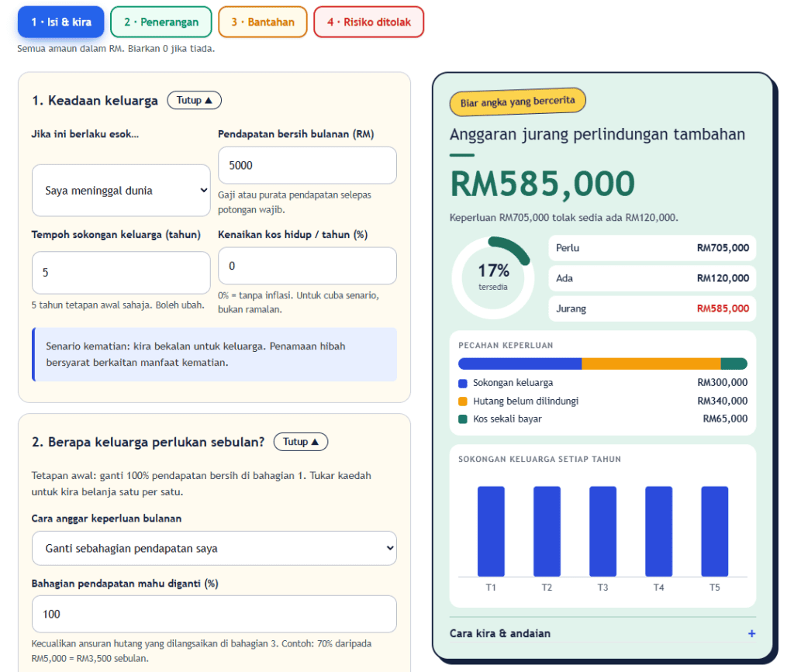Open the "Ganti sebahagian pendapatan saya" dropdown
This screenshot has width=794, height=672.
pyautogui.click(x=214, y=548)
